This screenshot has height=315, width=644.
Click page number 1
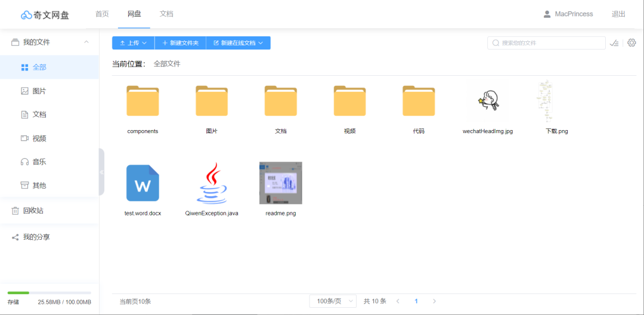[416, 301]
